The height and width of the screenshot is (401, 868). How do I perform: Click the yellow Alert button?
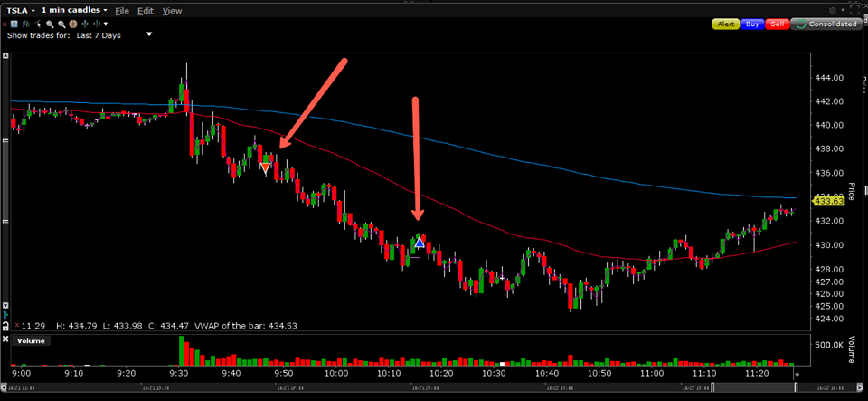(725, 24)
